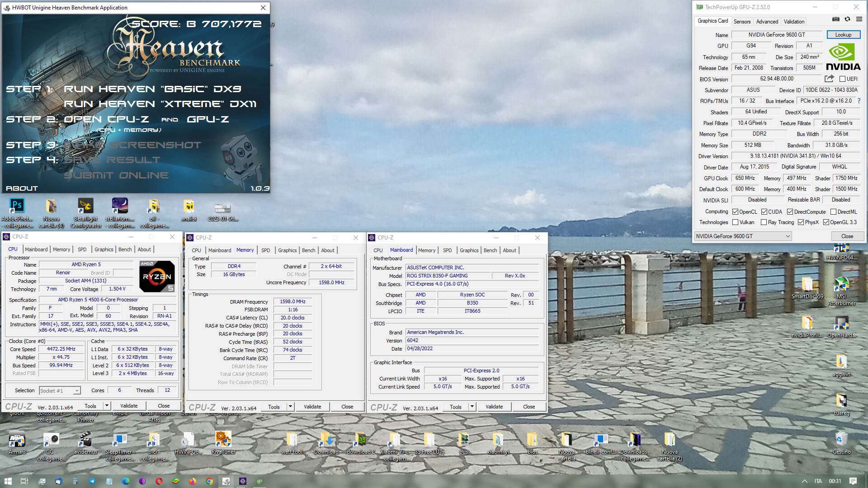Toggle the Ray Tracing checkbox

[764, 222]
